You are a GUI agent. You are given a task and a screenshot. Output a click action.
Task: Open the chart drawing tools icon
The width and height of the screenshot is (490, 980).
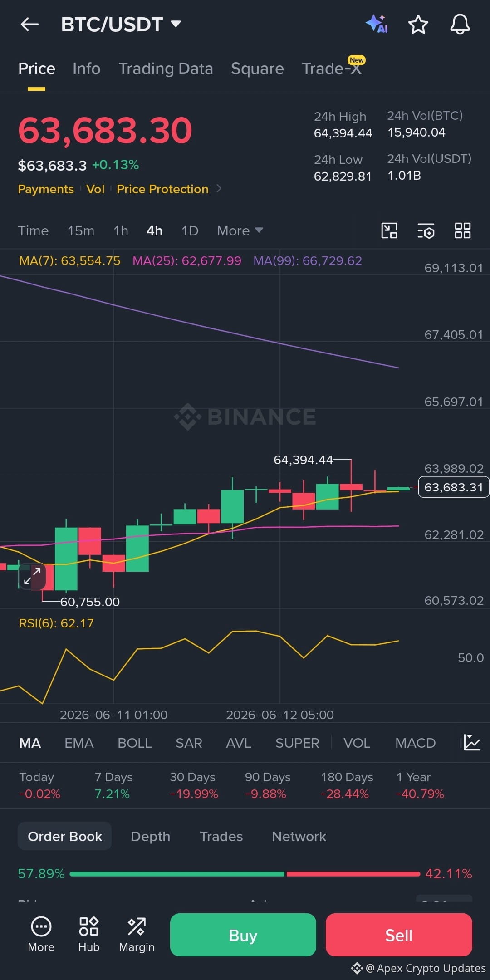[x=389, y=230]
